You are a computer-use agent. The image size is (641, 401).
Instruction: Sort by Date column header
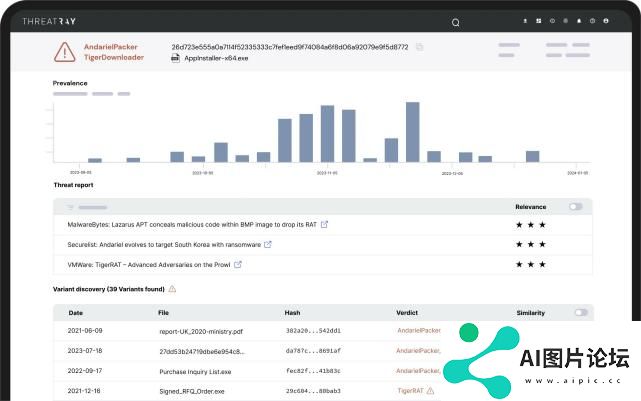coord(76,313)
